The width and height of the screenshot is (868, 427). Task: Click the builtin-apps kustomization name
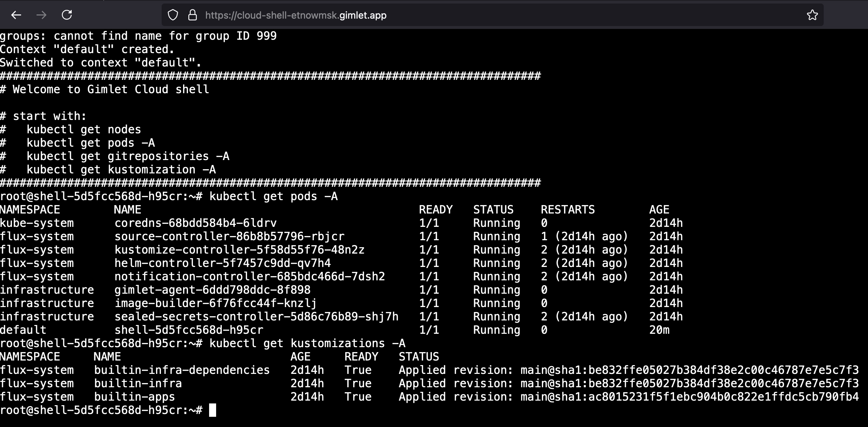pos(135,397)
